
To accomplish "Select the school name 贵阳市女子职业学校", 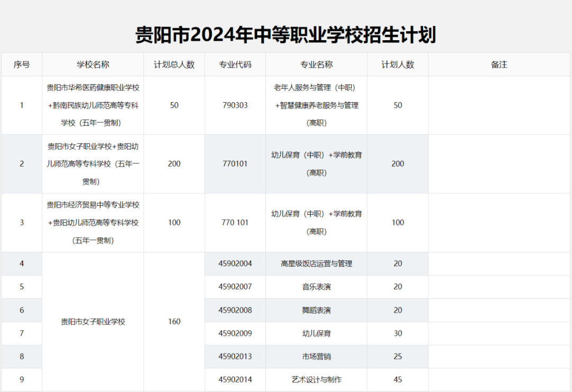I will point(93,321).
